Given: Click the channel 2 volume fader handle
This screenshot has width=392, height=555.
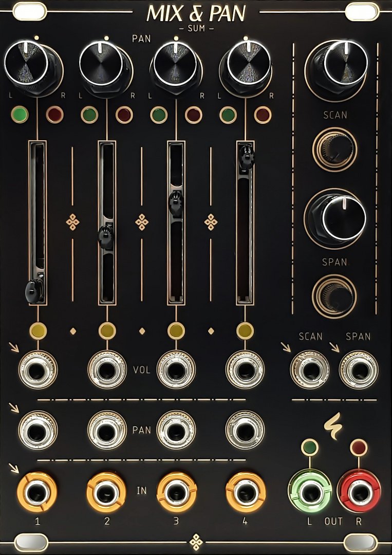Looking at the screenshot, I should click(x=106, y=237).
